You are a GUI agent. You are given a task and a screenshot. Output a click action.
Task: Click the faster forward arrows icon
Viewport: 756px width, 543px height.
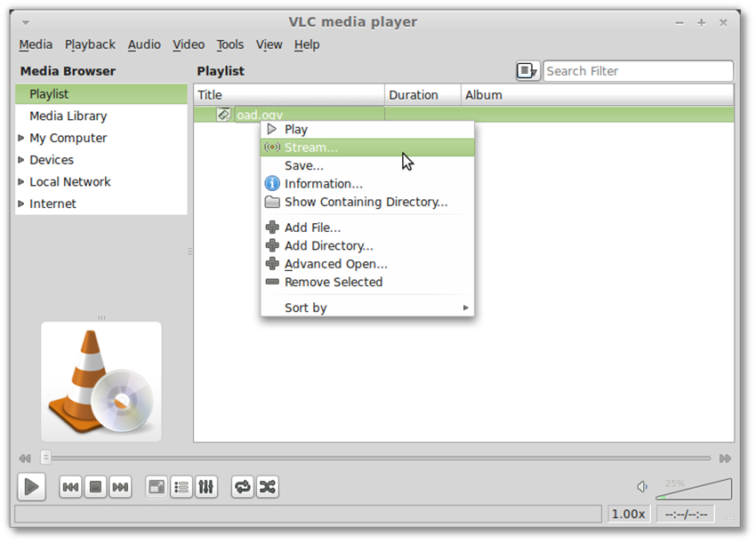pyautogui.click(x=725, y=459)
